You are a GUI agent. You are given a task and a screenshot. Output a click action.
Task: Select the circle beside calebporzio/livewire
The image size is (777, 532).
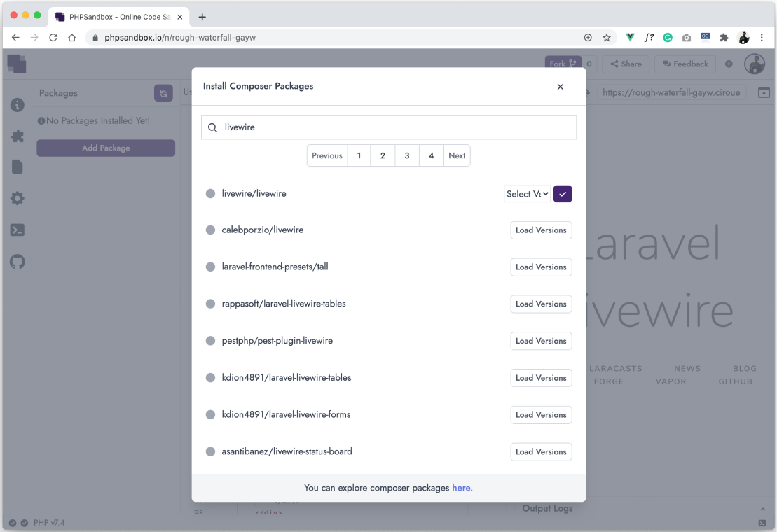point(210,230)
